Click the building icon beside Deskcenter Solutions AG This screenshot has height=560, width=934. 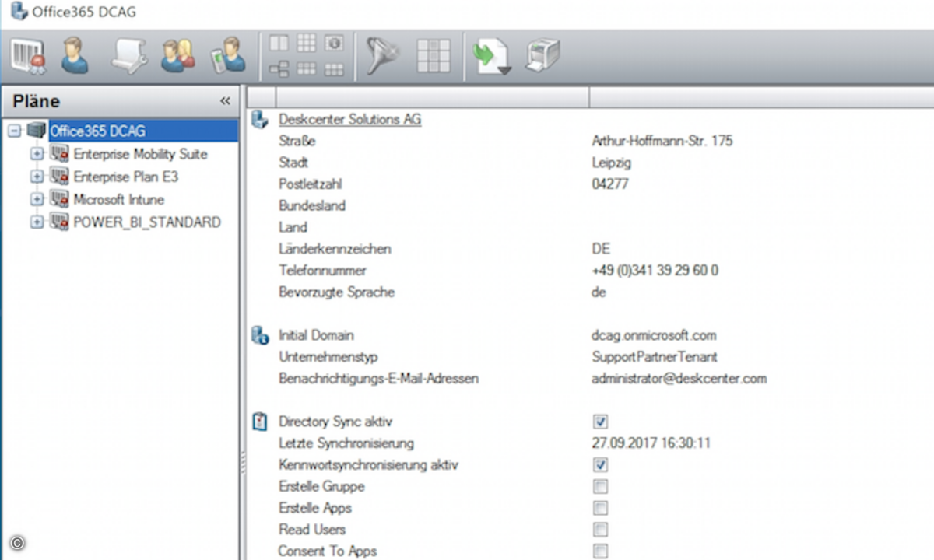click(260, 120)
